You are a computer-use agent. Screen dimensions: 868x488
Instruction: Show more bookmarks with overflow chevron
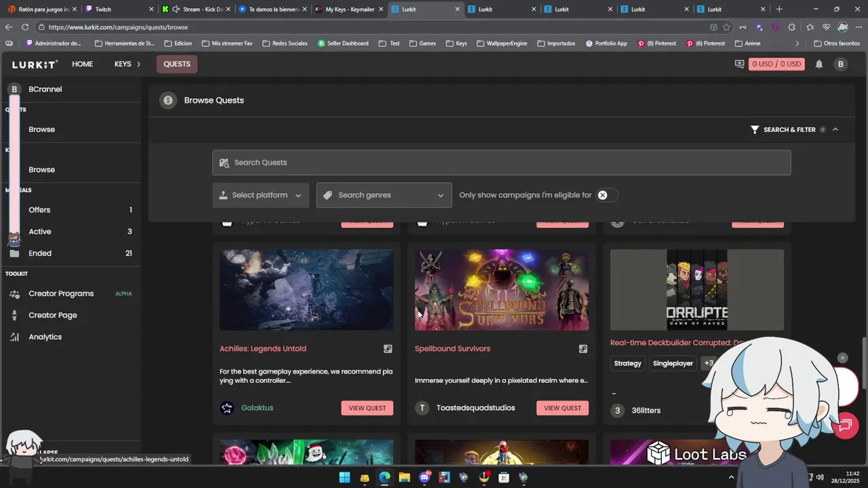tap(797, 43)
